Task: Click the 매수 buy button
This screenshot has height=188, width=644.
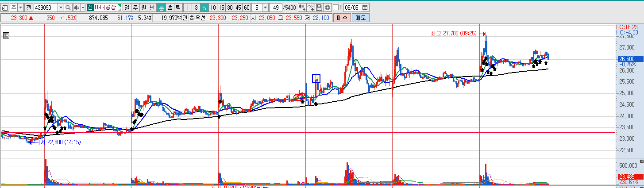Action: click(x=342, y=18)
